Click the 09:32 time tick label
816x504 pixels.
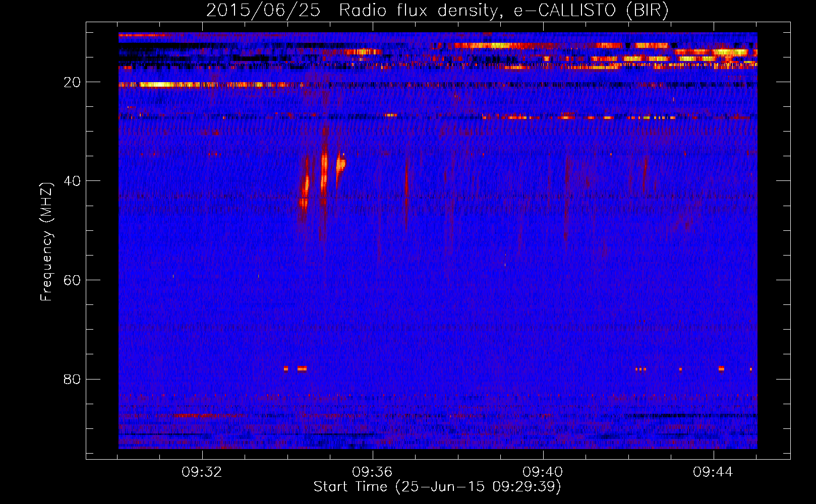[202, 472]
